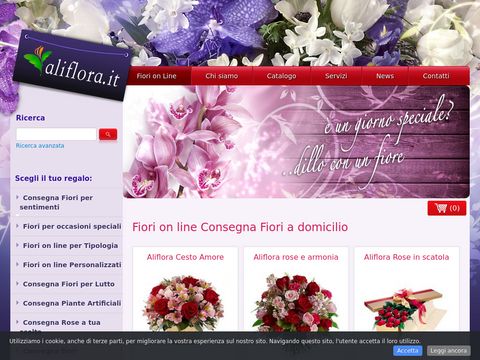Select the News menu item
Viewport: 480px width, 360px height.
[385, 76]
